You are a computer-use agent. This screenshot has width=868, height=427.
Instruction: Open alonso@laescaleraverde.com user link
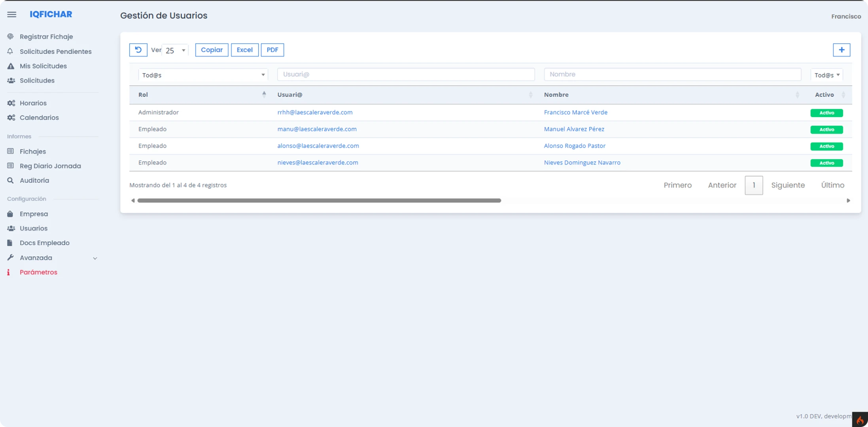pos(318,145)
